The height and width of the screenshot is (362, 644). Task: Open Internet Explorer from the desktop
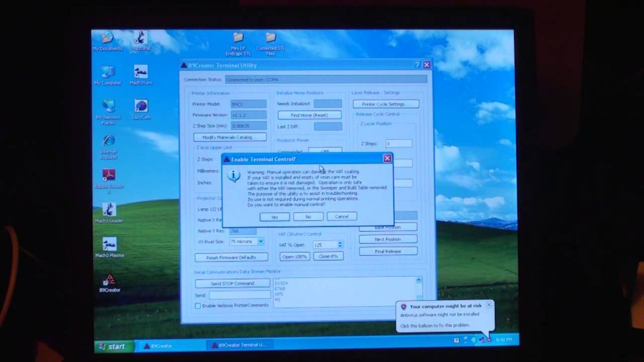(109, 147)
